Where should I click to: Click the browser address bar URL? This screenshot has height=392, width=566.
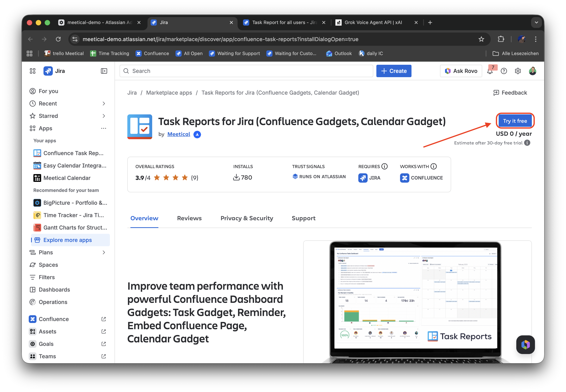(220, 39)
